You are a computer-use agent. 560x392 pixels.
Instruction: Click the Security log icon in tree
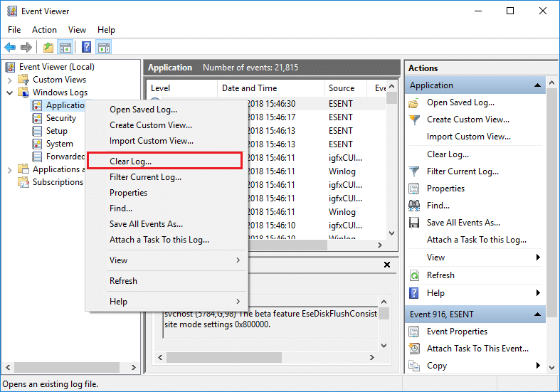coord(37,118)
